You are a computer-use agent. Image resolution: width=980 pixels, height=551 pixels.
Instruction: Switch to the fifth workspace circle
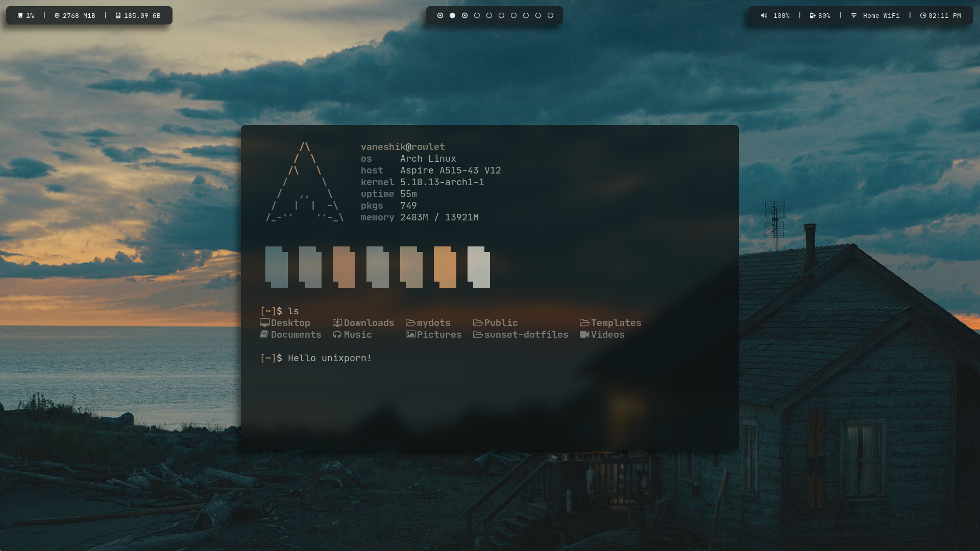(489, 16)
